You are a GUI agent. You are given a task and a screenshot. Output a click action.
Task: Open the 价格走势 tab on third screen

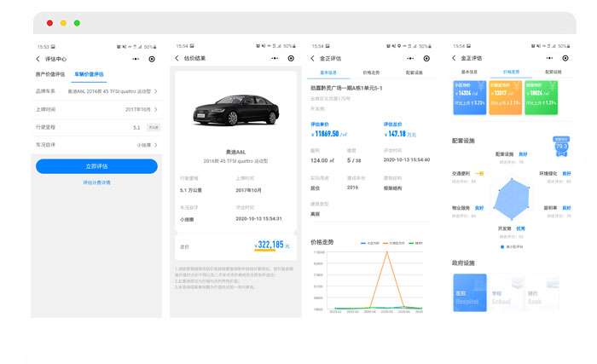[x=371, y=72]
